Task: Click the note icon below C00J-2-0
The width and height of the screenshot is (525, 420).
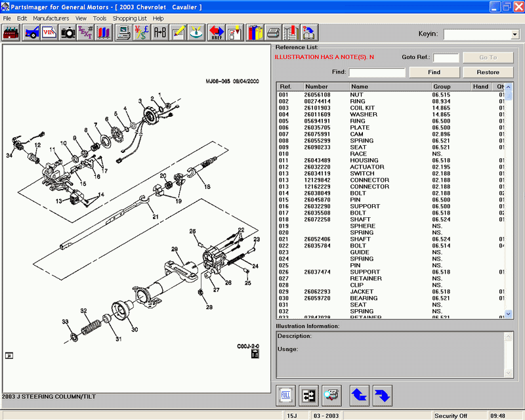Action: click(x=255, y=354)
